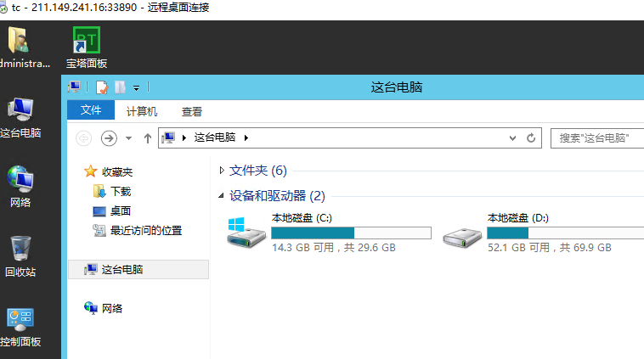Expand the 文件夹 (6) group
The height and width of the screenshot is (359, 644).
[x=223, y=171]
